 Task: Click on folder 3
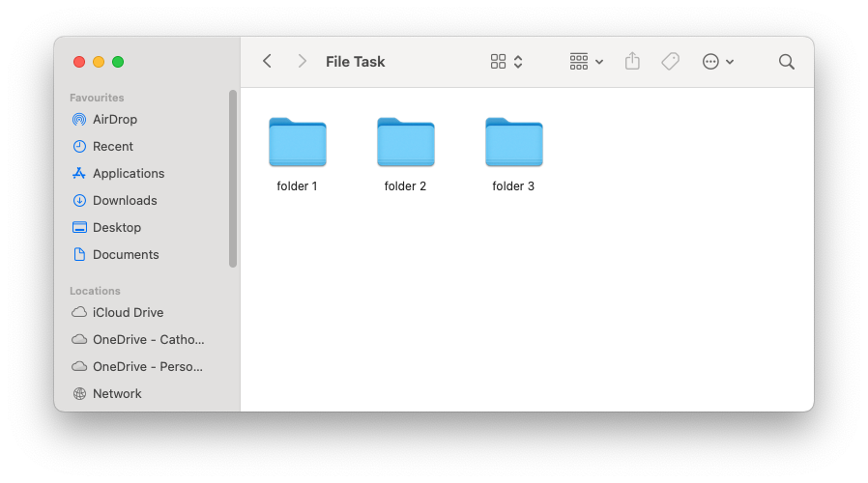(x=514, y=143)
